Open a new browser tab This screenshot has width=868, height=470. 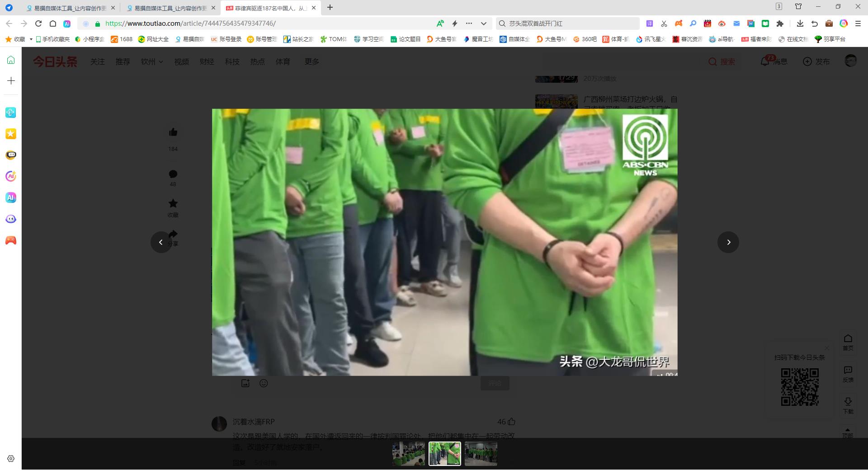[330, 8]
